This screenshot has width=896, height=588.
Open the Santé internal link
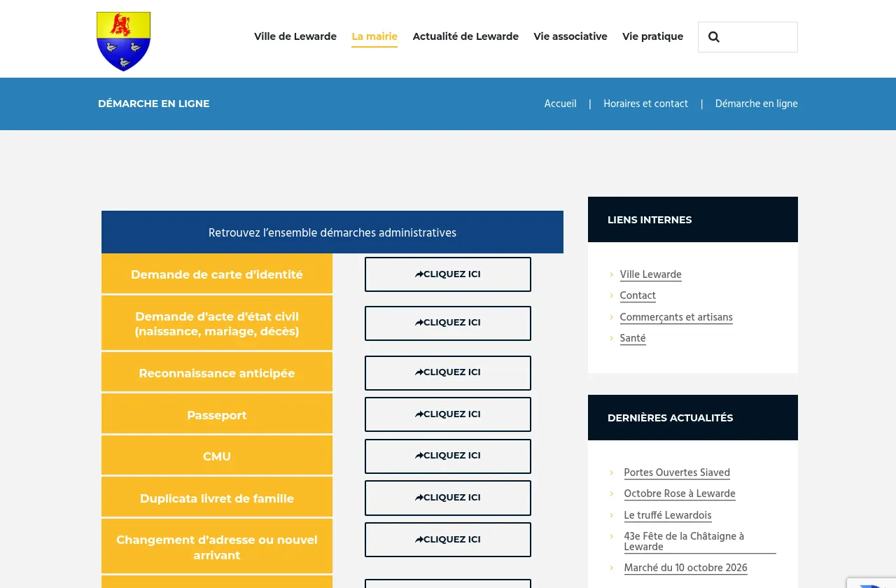pyautogui.click(x=633, y=338)
